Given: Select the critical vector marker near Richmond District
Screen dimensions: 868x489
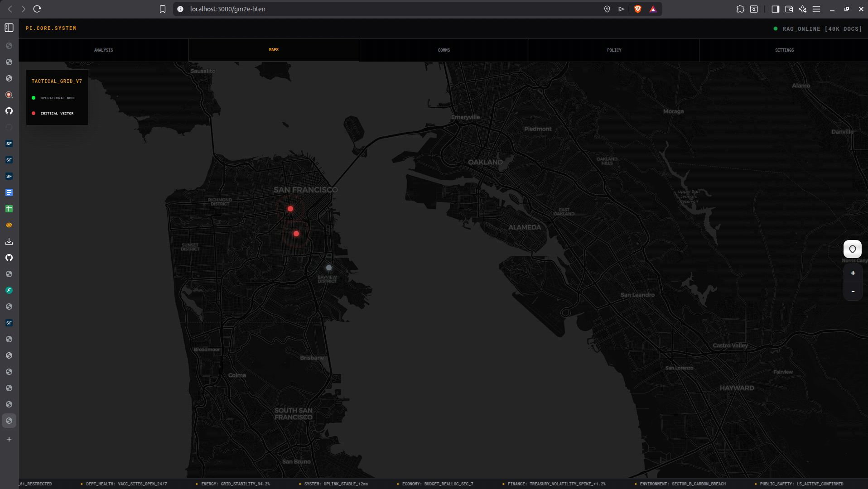Looking at the screenshot, I should click(x=290, y=208).
